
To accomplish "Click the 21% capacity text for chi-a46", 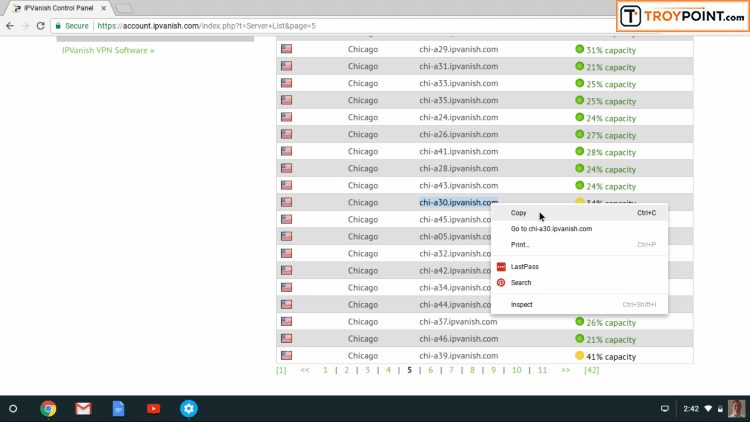I will (611, 340).
